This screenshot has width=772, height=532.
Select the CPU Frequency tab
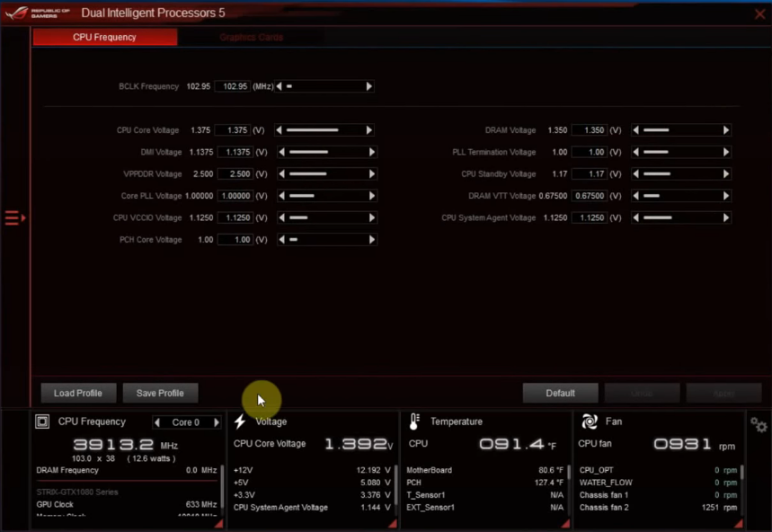pos(105,37)
